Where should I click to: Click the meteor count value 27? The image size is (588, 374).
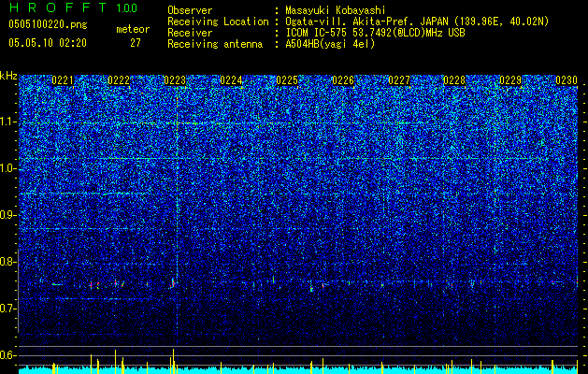pyautogui.click(x=136, y=43)
